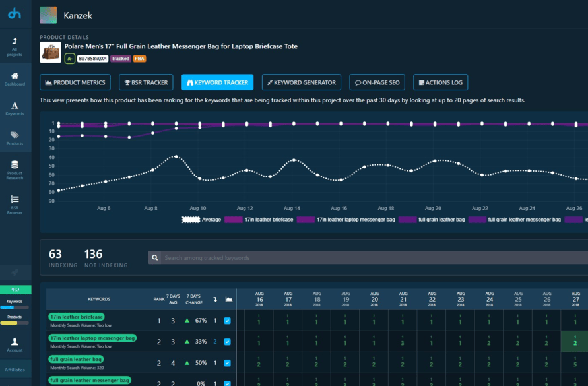
Task: Click the FBA badge
Action: tap(139, 59)
